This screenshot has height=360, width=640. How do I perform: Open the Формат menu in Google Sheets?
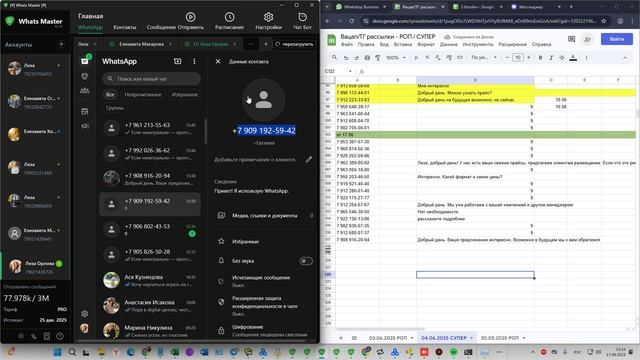(x=426, y=44)
